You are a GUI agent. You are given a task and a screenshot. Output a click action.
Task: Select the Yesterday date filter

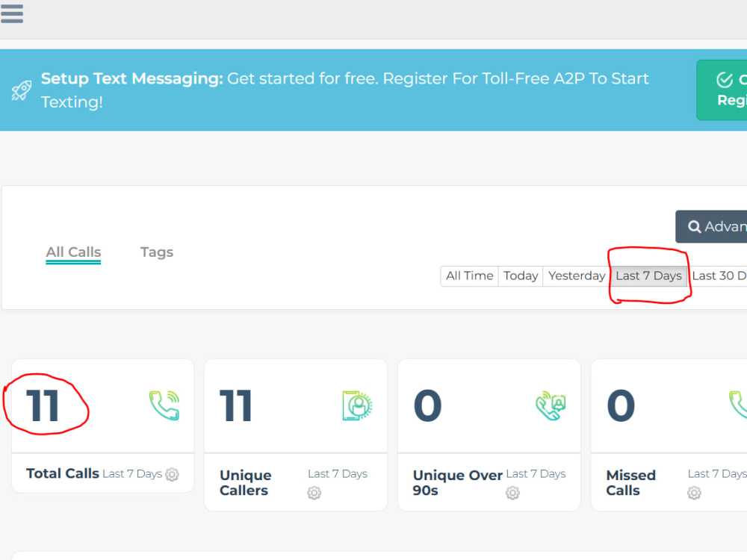coord(577,276)
